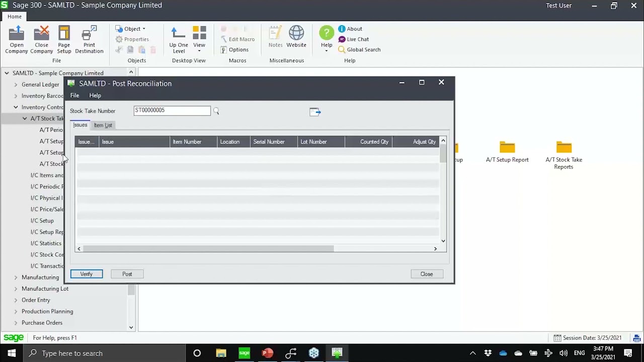The image size is (644, 362).
Task: Switch to PowerPoint on the taskbar
Action: click(x=267, y=353)
